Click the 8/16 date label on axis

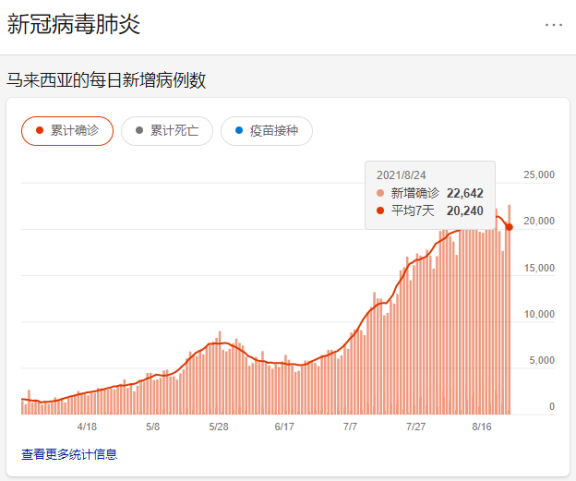[x=482, y=427]
